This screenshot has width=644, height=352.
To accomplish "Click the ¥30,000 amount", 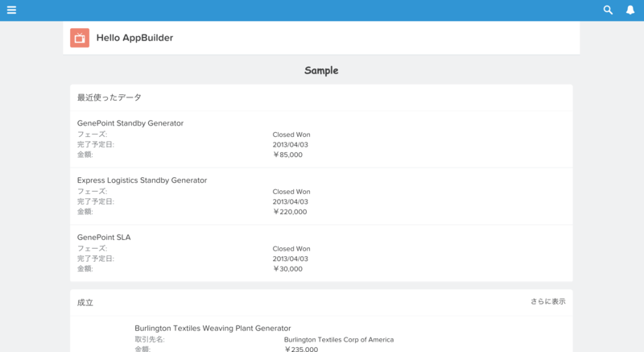I will pos(287,269).
